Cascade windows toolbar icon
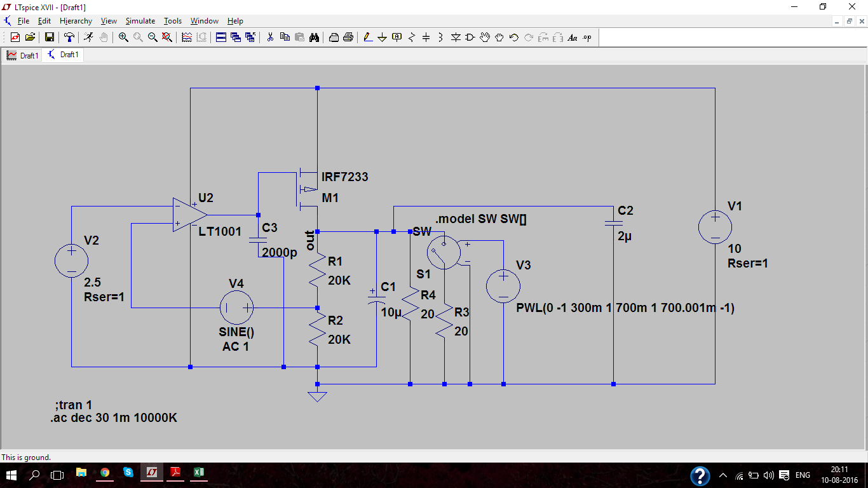Image resolution: width=868 pixels, height=488 pixels. (x=236, y=37)
